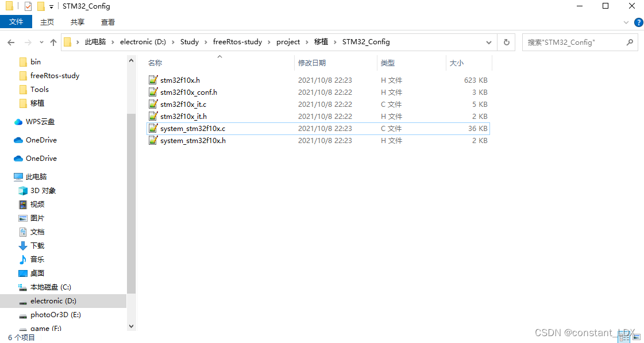The width and height of the screenshot is (644, 343).
Task: Open the address bar history dropdown
Action: 489,43
